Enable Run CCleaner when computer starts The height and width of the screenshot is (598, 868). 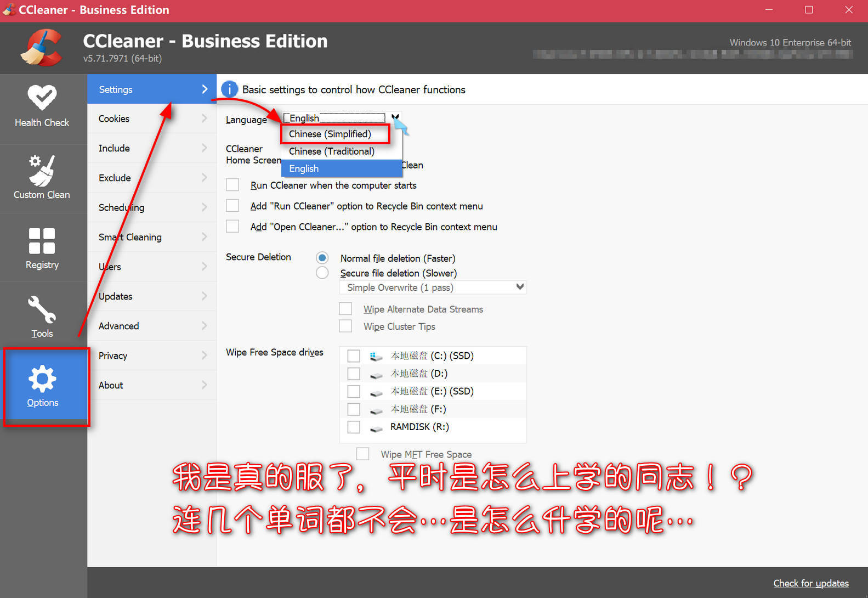point(232,185)
